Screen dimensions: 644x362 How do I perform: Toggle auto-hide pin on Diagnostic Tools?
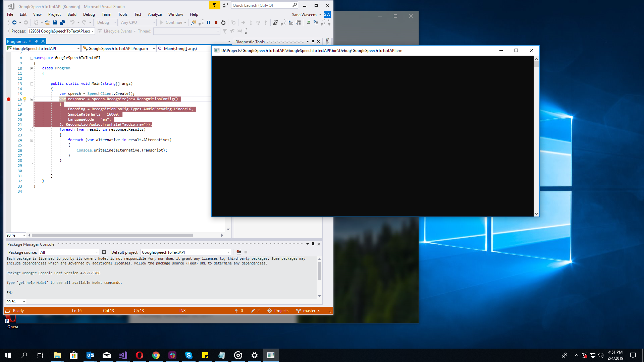click(313, 42)
